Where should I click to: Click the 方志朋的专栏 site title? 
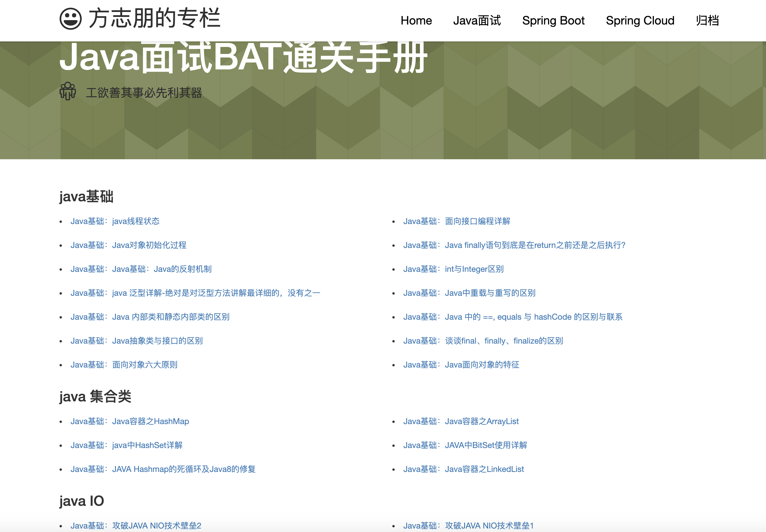(x=154, y=19)
